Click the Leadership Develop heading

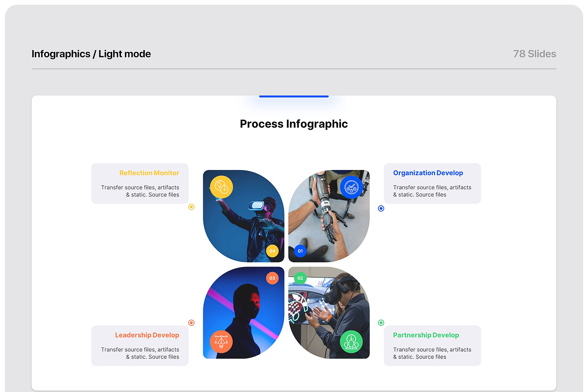tap(147, 335)
